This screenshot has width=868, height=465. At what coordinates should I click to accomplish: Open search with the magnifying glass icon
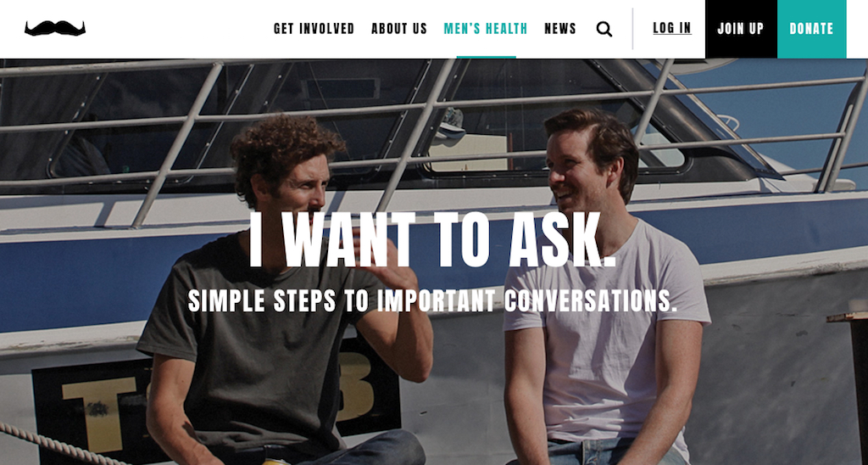coord(604,29)
